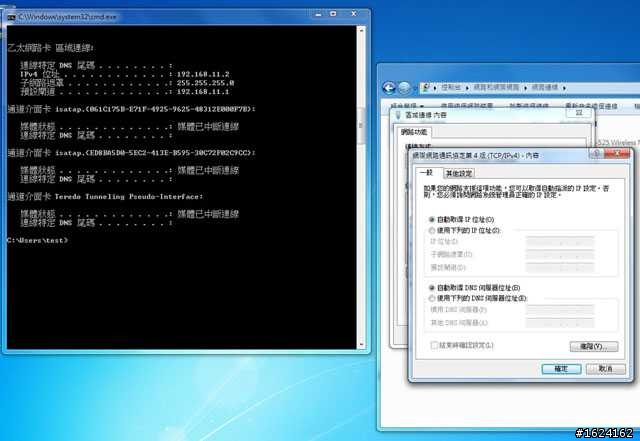
Task: Click the help question mark button of TCP/IPv4 dialog
Action: (x=596, y=154)
